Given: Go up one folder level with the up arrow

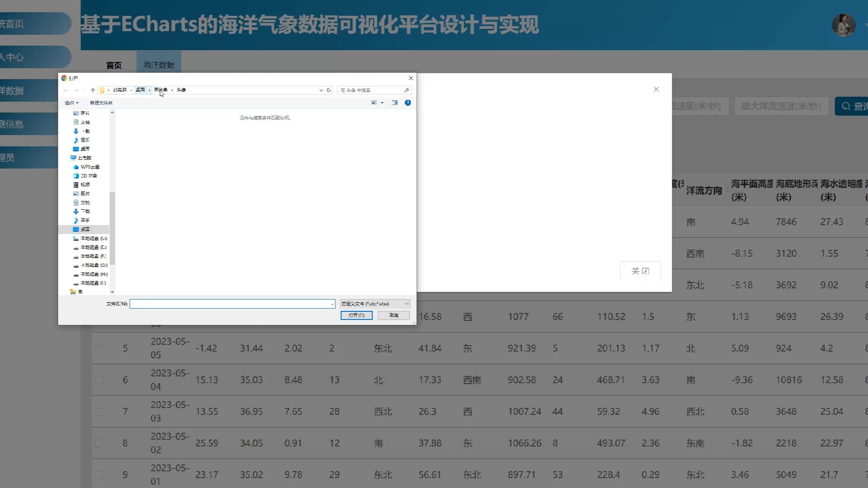Looking at the screenshot, I should 93,90.
